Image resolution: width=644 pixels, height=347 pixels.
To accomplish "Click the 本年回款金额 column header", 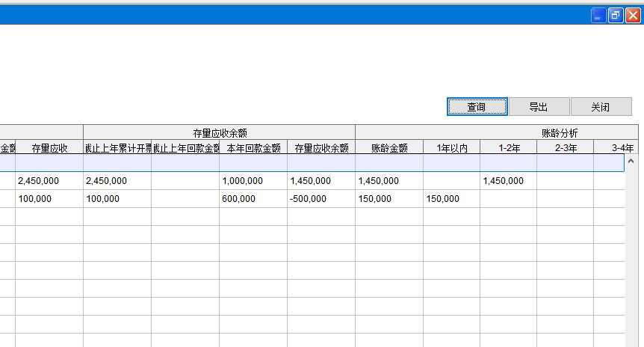I will coord(253,148).
